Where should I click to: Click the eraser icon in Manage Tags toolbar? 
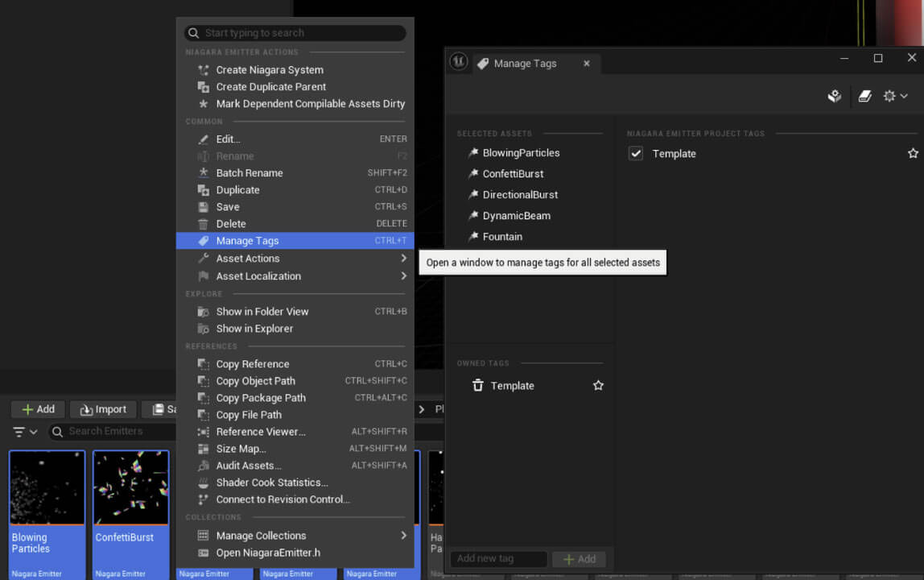[864, 96]
